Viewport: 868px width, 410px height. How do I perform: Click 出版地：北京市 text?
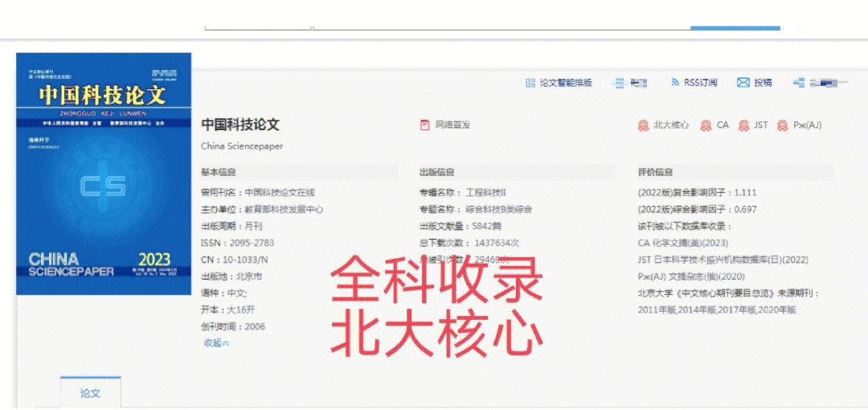pyautogui.click(x=231, y=276)
